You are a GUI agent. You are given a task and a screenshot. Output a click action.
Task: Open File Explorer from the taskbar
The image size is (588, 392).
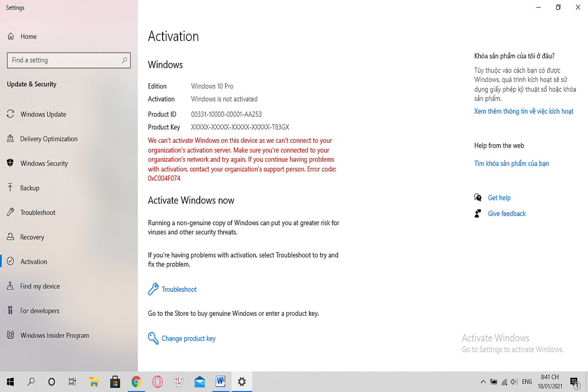pos(94,381)
